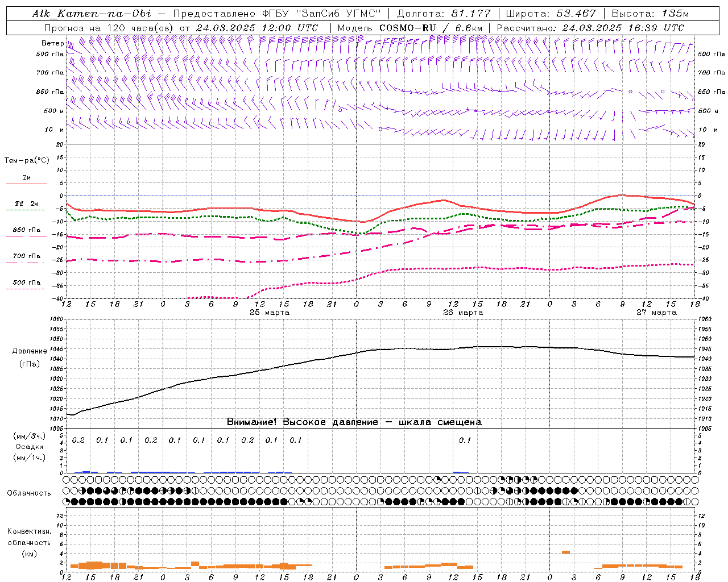728x582 pixels.
Task: Click the "Ветер" wind panel label
Action: pos(52,43)
